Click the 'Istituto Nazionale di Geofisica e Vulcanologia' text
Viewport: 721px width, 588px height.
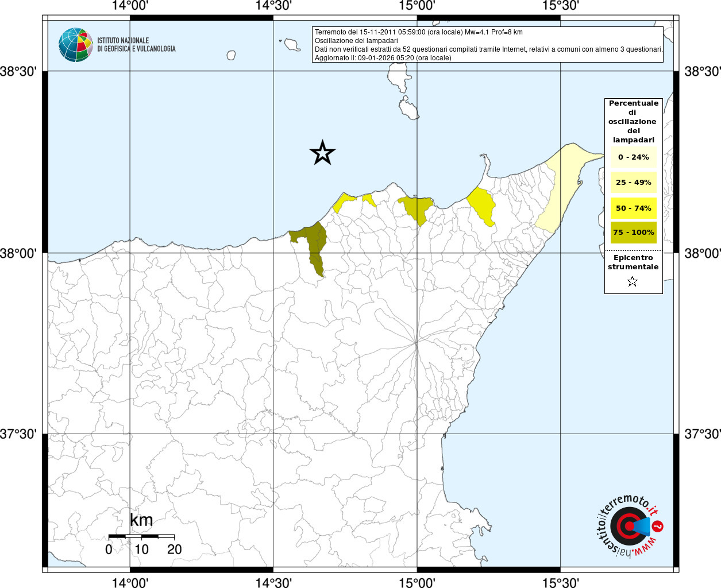pyautogui.click(x=136, y=45)
